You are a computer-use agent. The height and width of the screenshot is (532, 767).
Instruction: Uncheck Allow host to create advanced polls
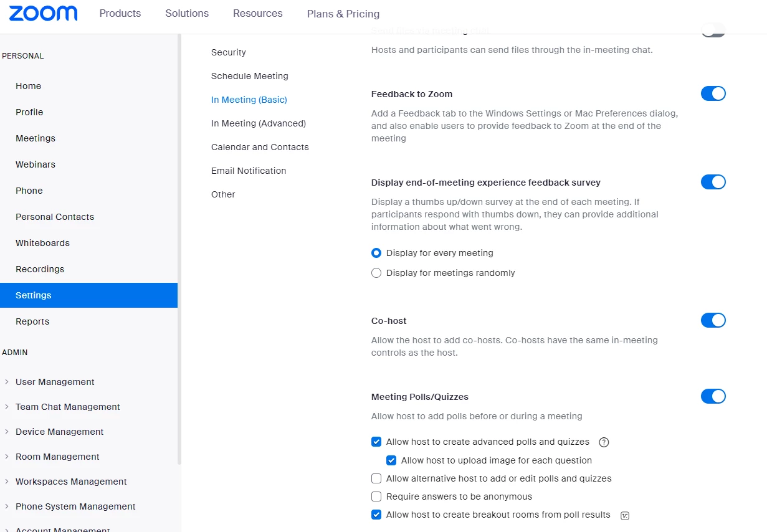coord(376,442)
